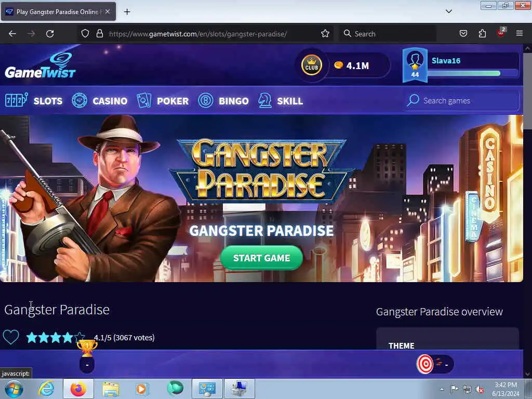Open the Pocket save icon
The width and height of the screenshot is (532, 399).
tap(463, 34)
